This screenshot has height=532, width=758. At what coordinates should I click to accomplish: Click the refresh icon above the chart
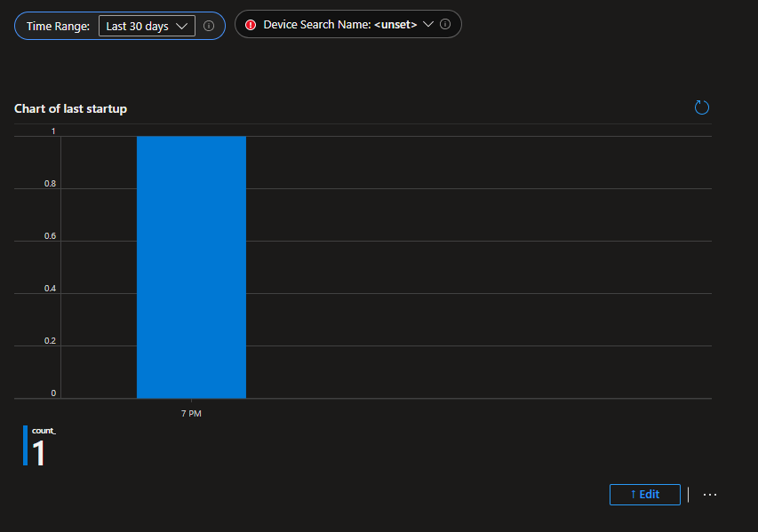(701, 108)
